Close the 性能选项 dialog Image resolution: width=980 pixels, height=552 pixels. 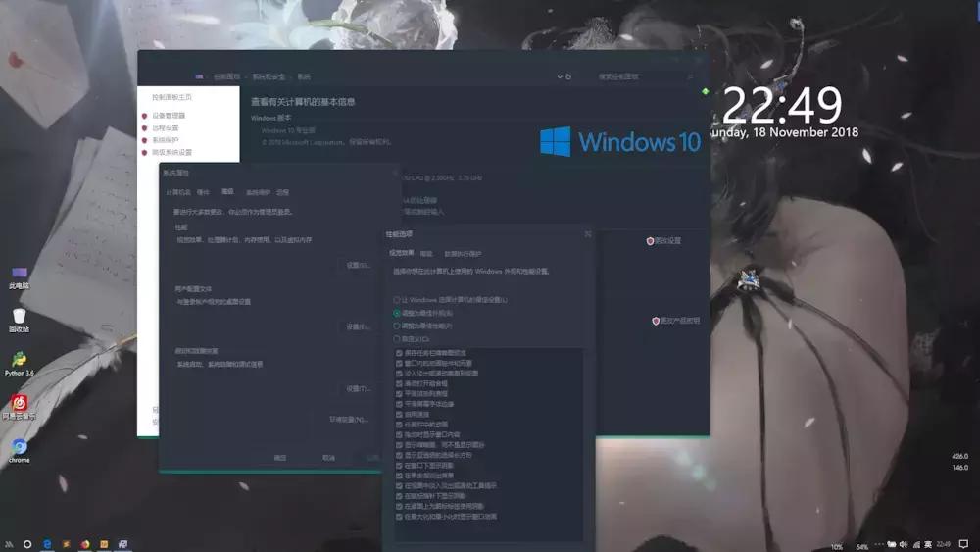pyautogui.click(x=587, y=234)
